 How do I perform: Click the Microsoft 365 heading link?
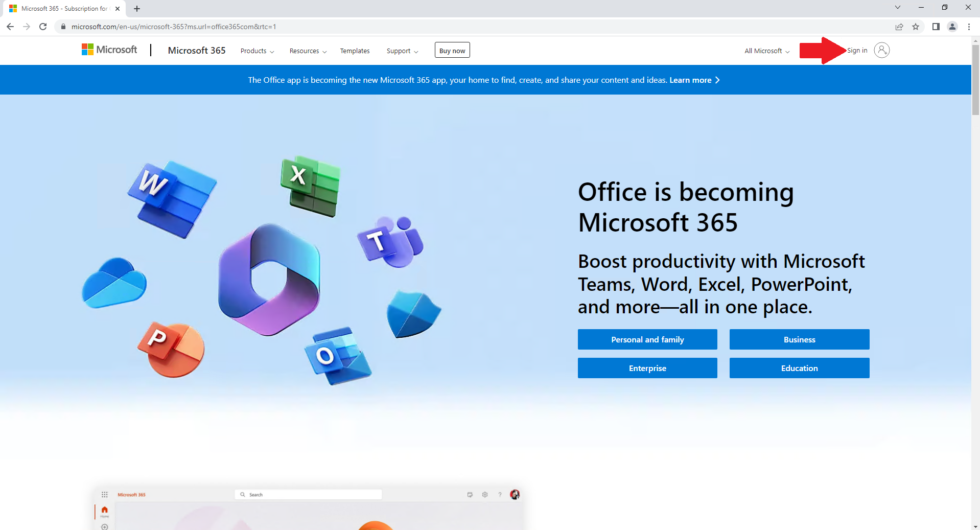(197, 50)
